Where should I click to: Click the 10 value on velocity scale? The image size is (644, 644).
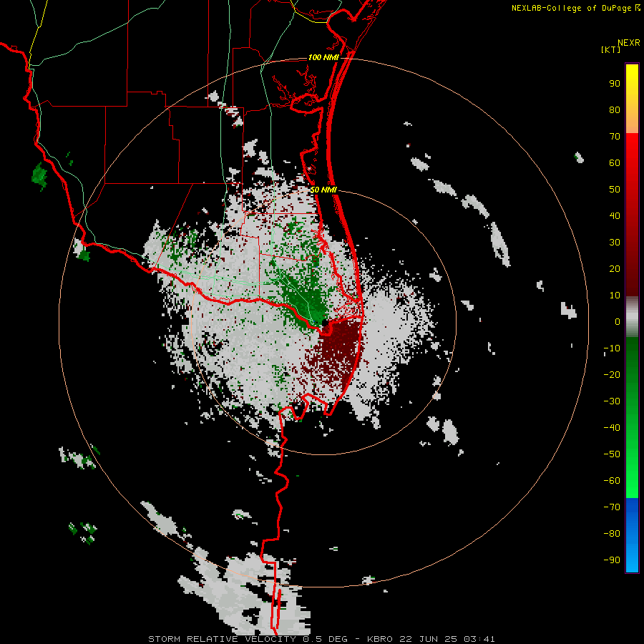click(615, 296)
